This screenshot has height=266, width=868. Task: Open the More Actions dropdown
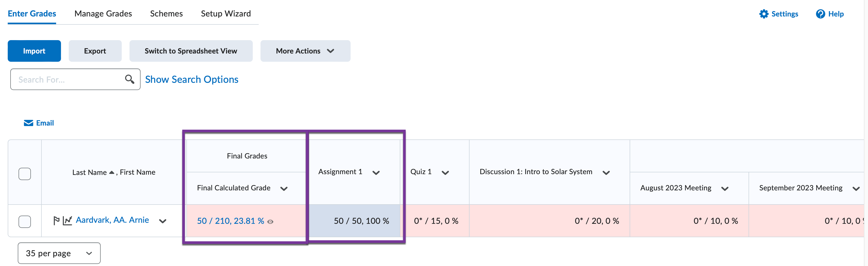pyautogui.click(x=305, y=51)
